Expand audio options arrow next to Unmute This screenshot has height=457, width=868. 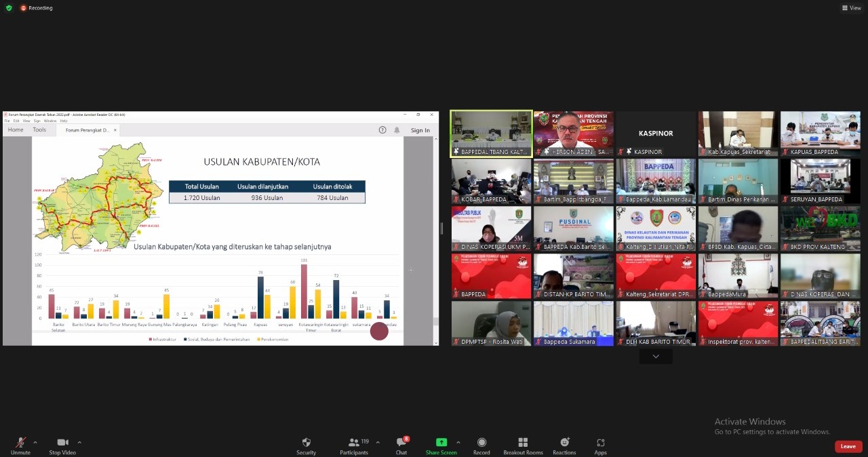(x=35, y=442)
